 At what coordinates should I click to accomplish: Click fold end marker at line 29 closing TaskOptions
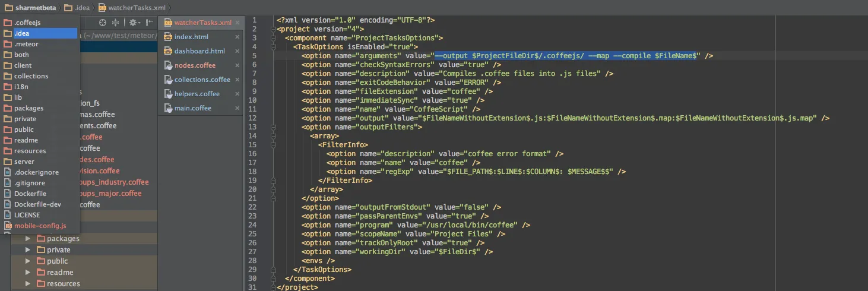pyautogui.click(x=273, y=270)
